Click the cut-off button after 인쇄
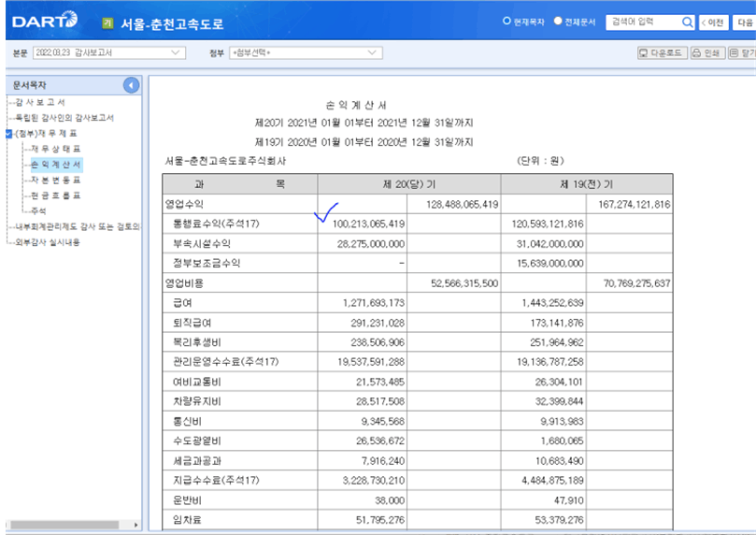Screen dimensions: 756x535 pos(742,53)
